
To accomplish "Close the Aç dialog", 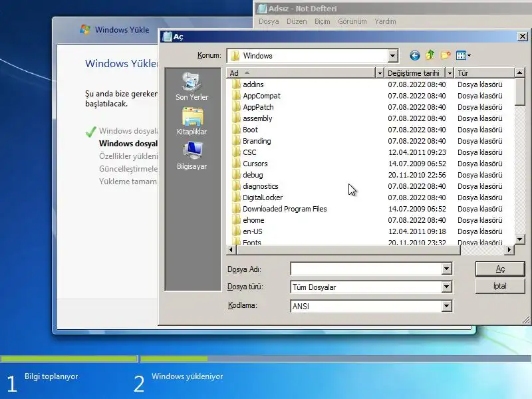I will pyautogui.click(x=523, y=37).
